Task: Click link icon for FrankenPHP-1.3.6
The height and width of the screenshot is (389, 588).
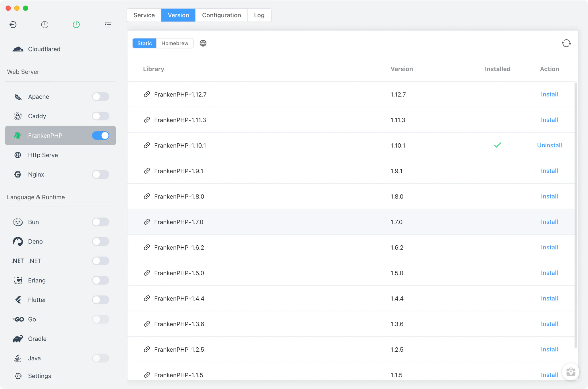Action: [147, 324]
